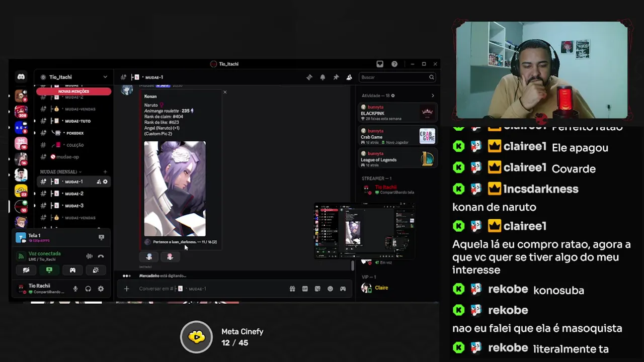Viewport: 644px width, 362px height.
Task: Open bunnyta League of Legends activity card
Action: point(397,158)
